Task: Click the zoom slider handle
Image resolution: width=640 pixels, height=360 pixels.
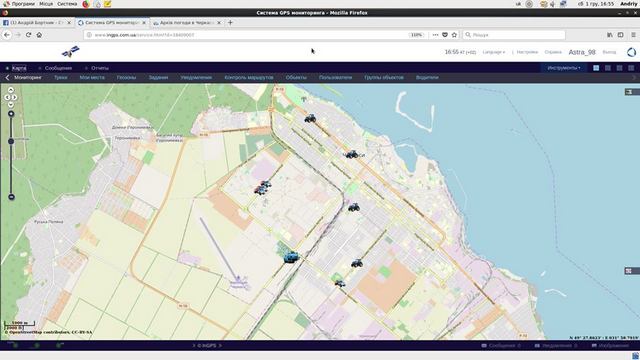Action: [x=11, y=141]
